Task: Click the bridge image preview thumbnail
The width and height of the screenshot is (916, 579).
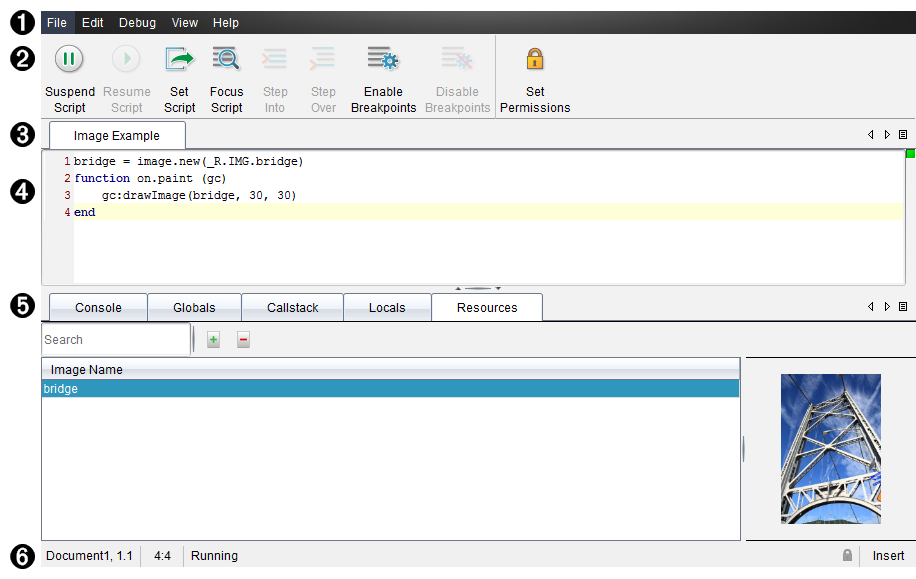Action: pos(830,449)
